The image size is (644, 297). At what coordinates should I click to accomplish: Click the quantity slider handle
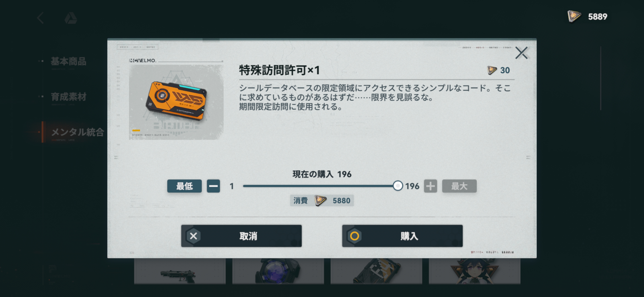pyautogui.click(x=398, y=186)
